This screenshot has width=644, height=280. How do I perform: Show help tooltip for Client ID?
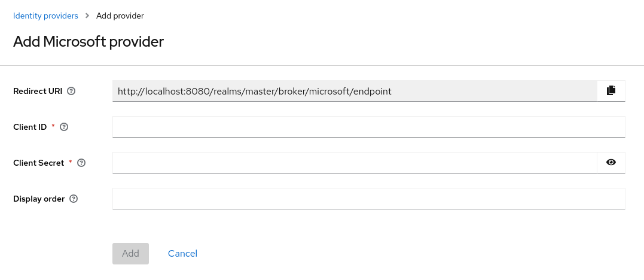point(65,127)
